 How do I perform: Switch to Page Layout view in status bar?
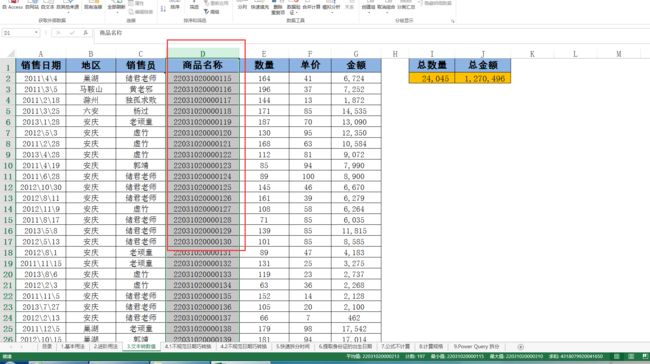[631, 357]
